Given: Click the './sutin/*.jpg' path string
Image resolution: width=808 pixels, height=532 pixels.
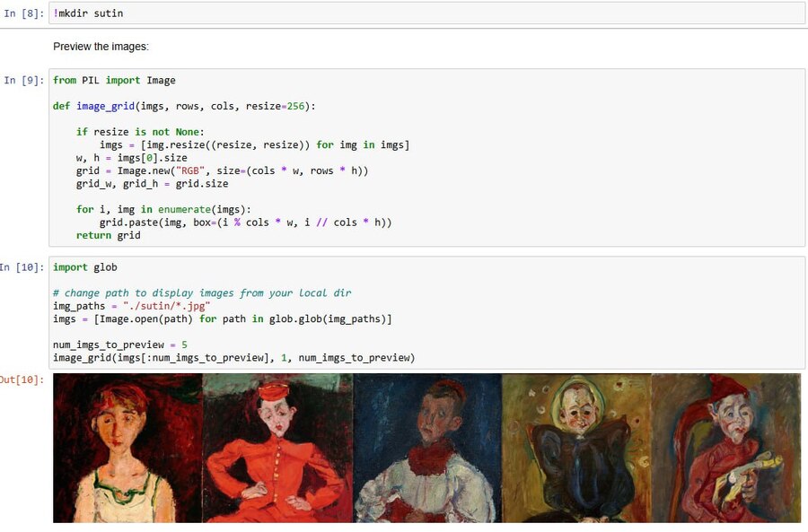Looking at the screenshot, I should pyautogui.click(x=166, y=306).
